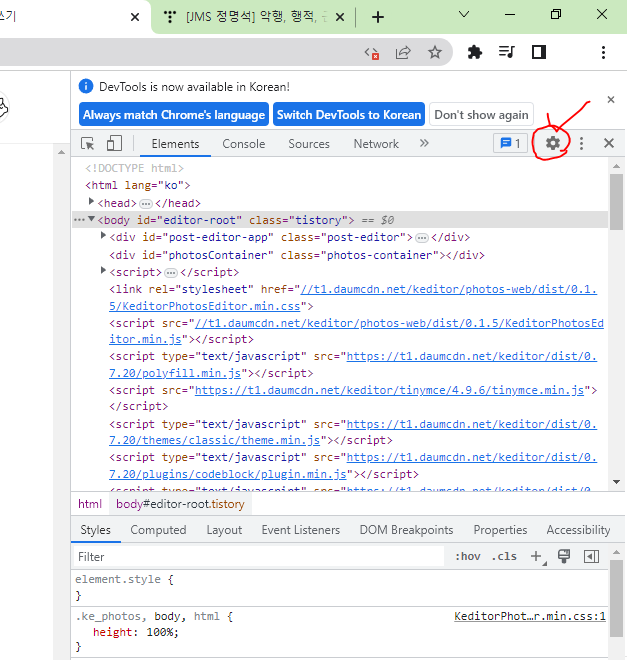Select the Styles pane tab
This screenshot has width=627, height=660.
click(96, 530)
